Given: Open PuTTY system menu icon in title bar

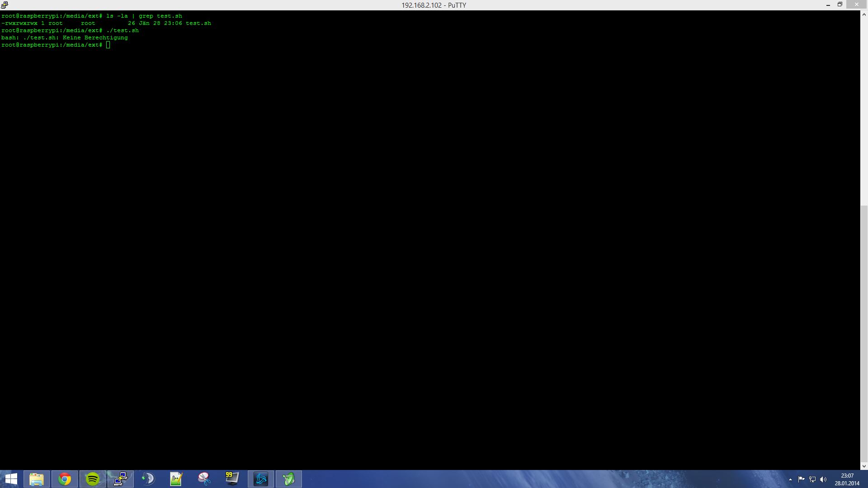Looking at the screenshot, I should pyautogui.click(x=5, y=5).
